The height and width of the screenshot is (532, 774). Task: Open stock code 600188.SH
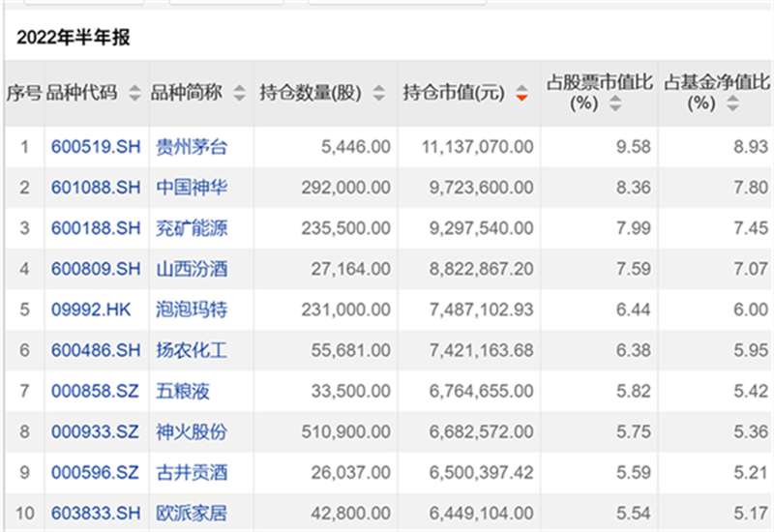pos(95,228)
